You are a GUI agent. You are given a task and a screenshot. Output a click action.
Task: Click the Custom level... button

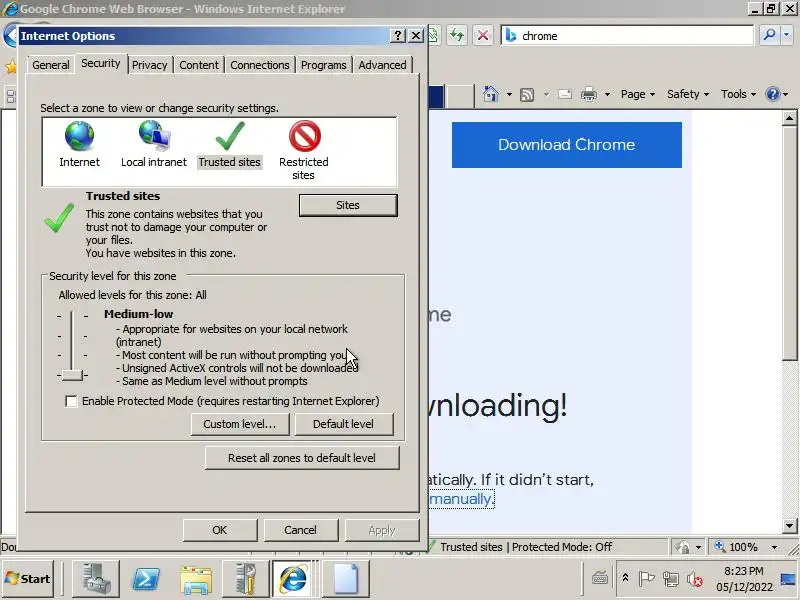[x=240, y=424]
